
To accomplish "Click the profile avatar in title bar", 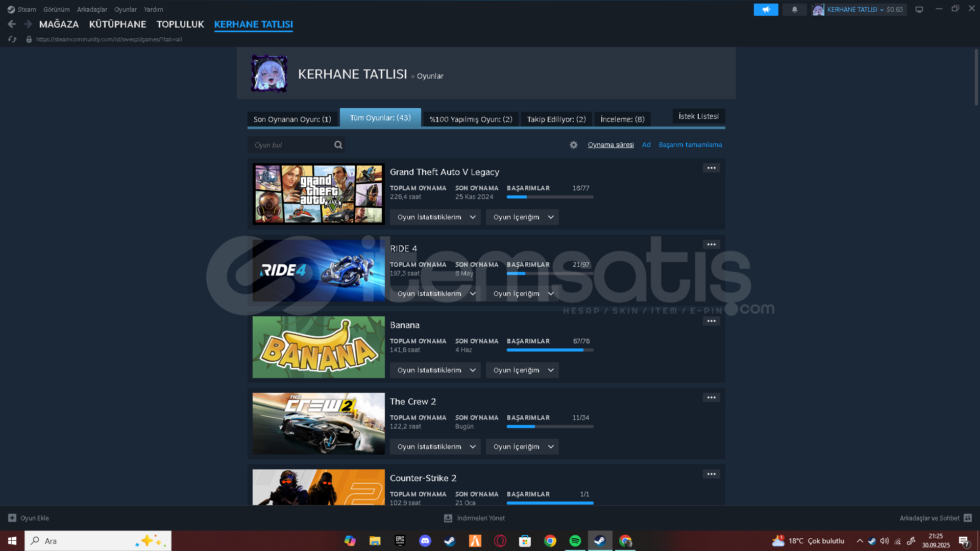I will coord(818,10).
